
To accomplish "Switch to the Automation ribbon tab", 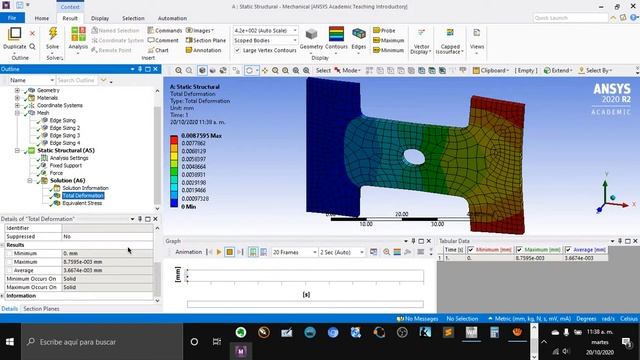I will [x=172, y=18].
